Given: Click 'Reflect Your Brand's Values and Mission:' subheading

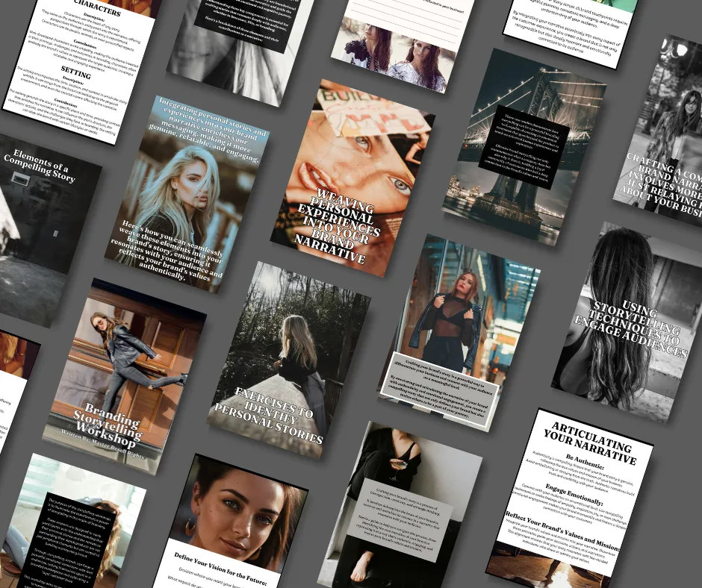Looking at the screenshot, I should coord(563,531).
